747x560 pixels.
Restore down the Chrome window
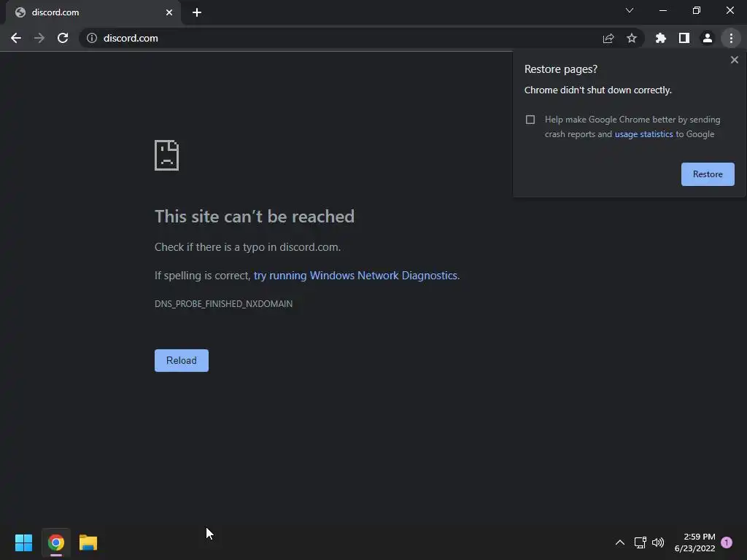click(697, 10)
